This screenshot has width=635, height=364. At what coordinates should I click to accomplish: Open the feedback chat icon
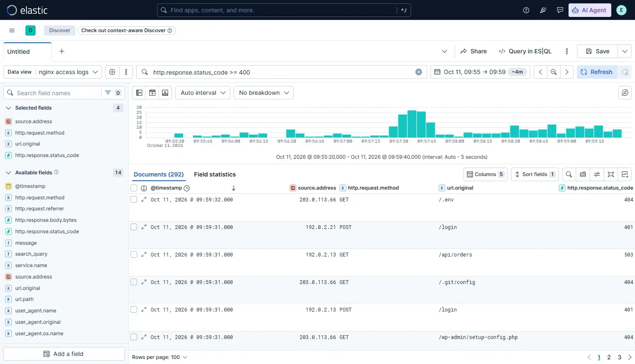pos(560,10)
